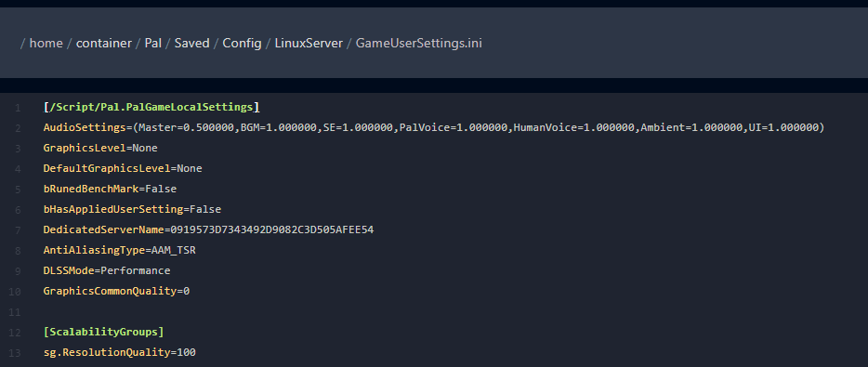This screenshot has width=868, height=367.
Task: Click line number 13 in the gutter
Action: [x=15, y=353]
